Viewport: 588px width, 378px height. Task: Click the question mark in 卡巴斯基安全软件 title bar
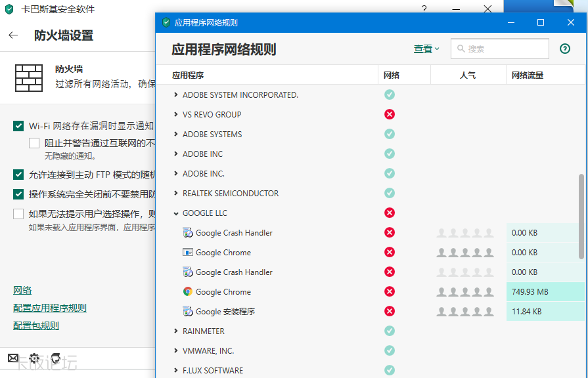[x=424, y=9]
